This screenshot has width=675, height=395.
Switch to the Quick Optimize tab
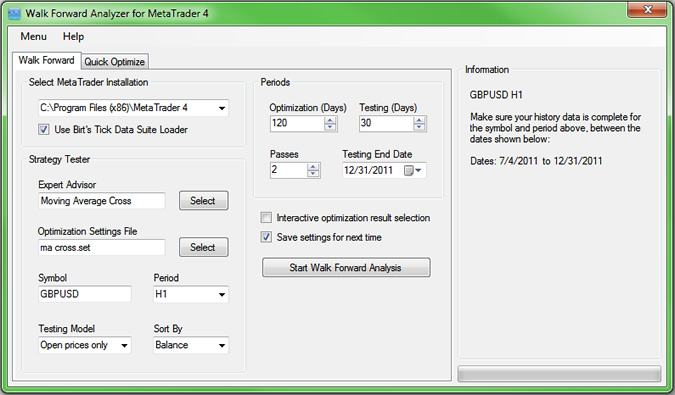(115, 62)
